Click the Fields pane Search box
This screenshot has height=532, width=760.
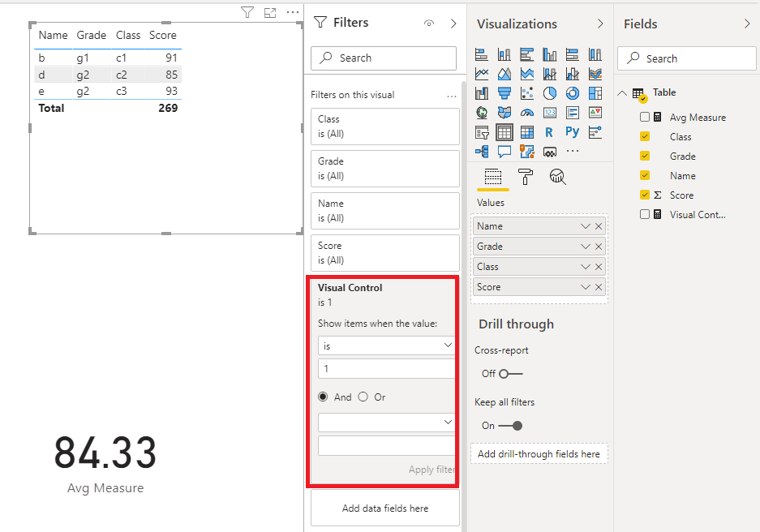(x=687, y=58)
